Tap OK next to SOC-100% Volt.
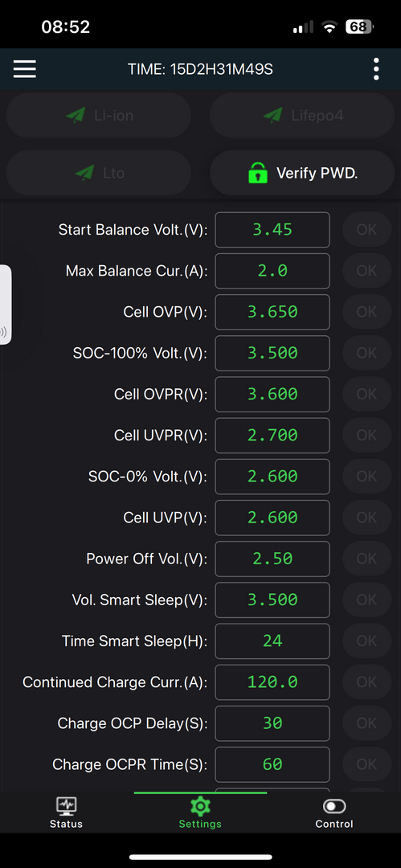 pyautogui.click(x=366, y=353)
